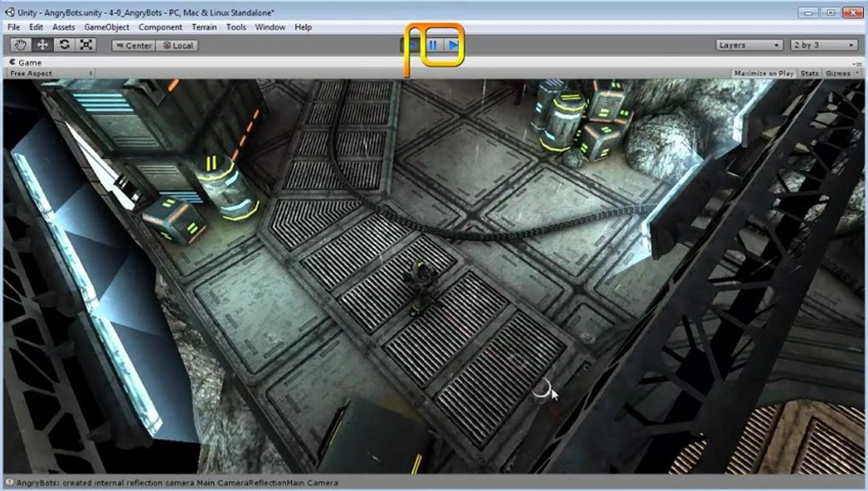Pause the running game
Screen dimensions: 868x491
pos(432,45)
